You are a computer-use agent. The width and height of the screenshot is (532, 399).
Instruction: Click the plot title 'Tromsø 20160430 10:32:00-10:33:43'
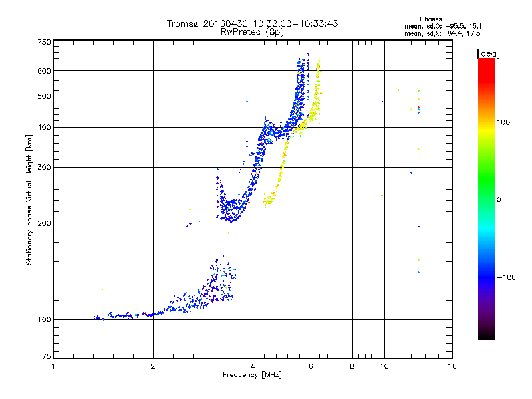(253, 23)
